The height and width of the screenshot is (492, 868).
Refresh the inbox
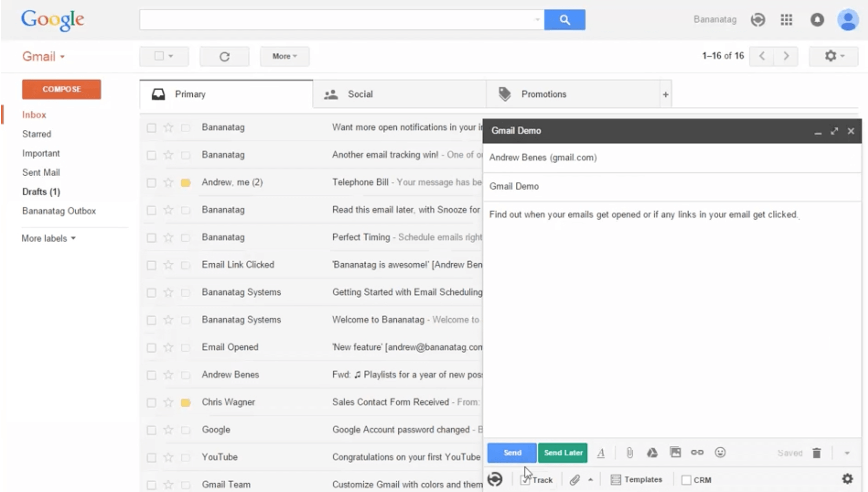coord(224,56)
